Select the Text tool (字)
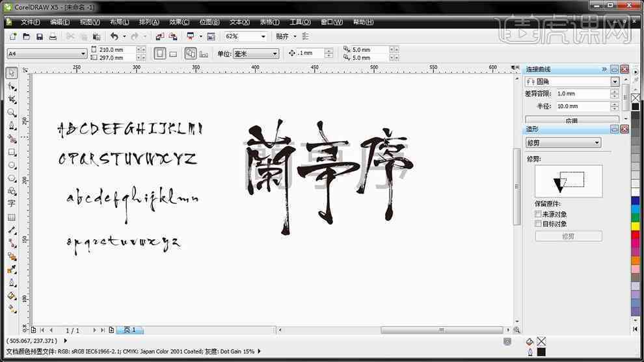Image resolution: width=644 pixels, height=362 pixels. coord(12,203)
